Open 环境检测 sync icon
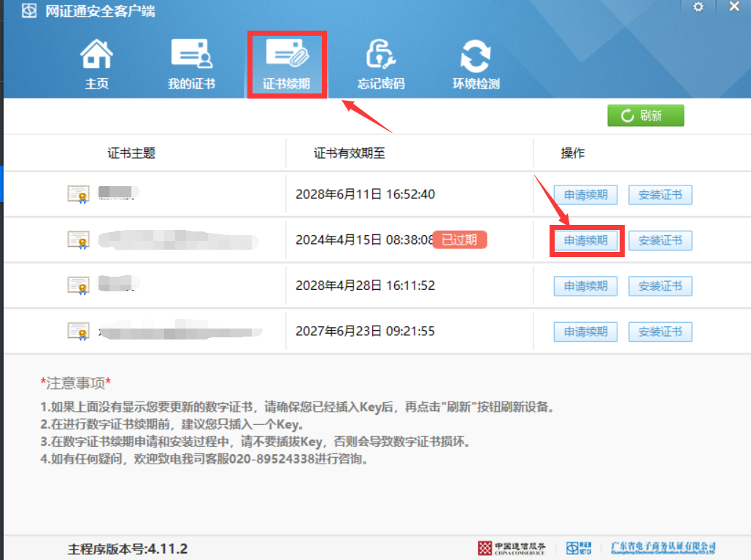 coord(475,57)
